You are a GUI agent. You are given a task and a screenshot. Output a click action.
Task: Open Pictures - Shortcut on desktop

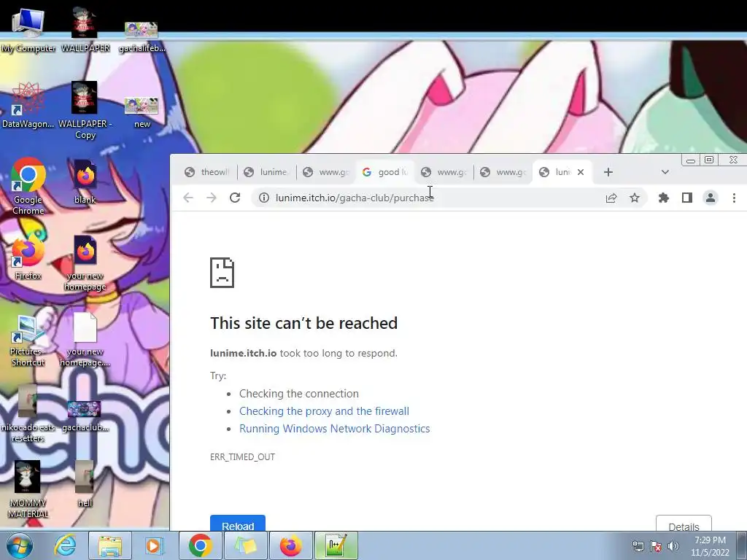[28, 340]
